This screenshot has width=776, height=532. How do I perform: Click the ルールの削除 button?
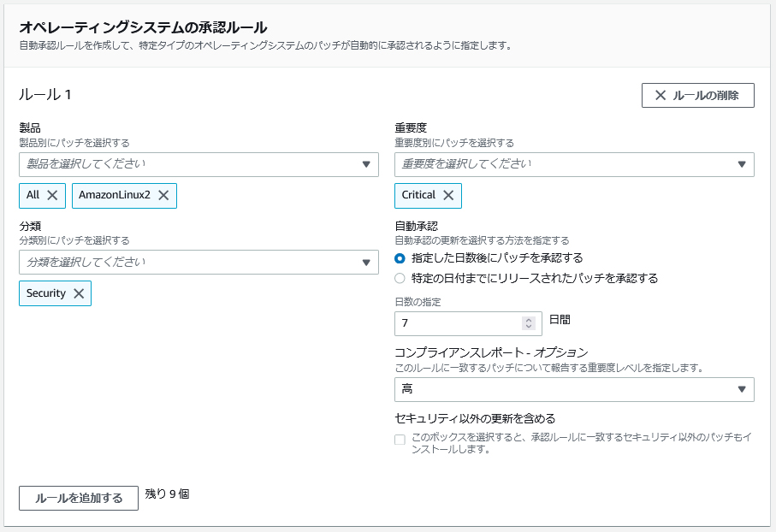[698, 95]
